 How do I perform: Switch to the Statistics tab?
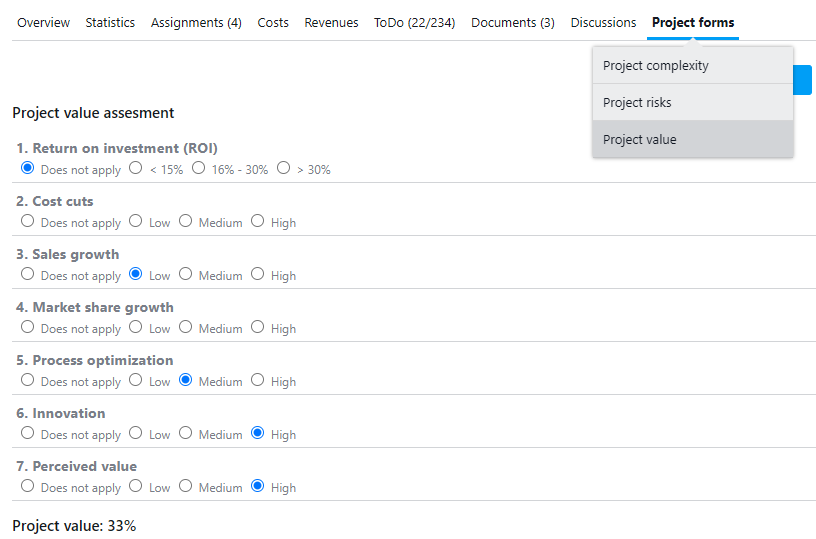click(x=110, y=22)
